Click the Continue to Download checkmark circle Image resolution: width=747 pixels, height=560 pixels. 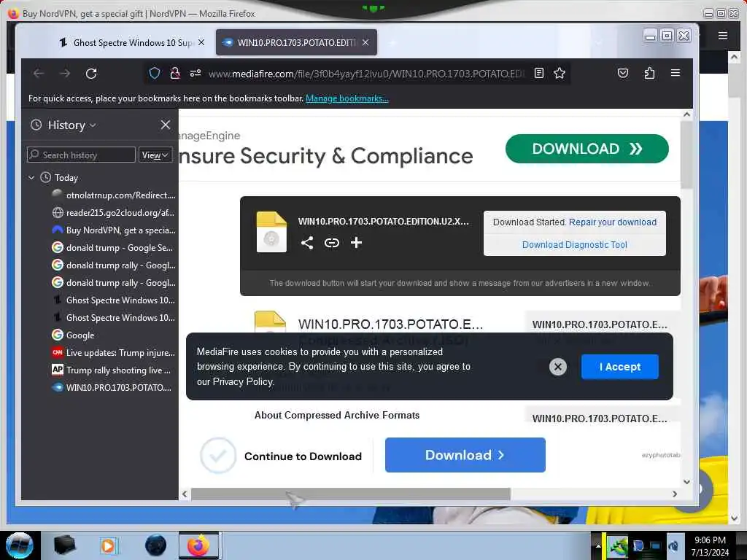(x=217, y=455)
